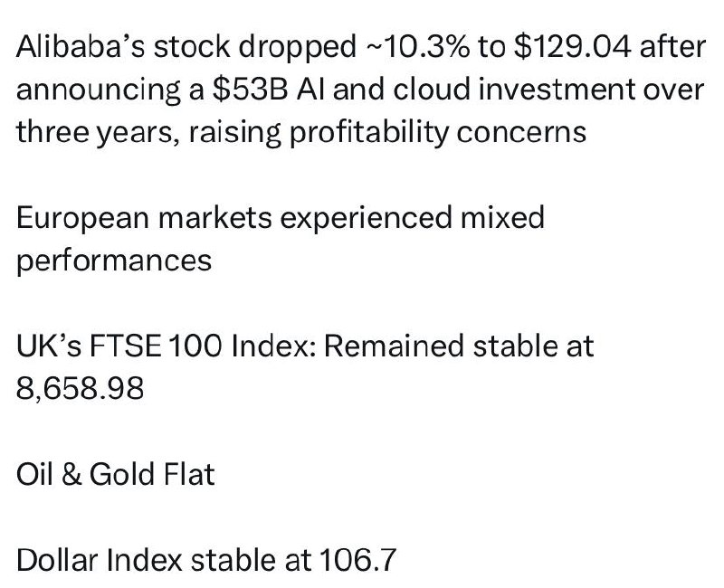Click the number 106.7

(x=357, y=560)
